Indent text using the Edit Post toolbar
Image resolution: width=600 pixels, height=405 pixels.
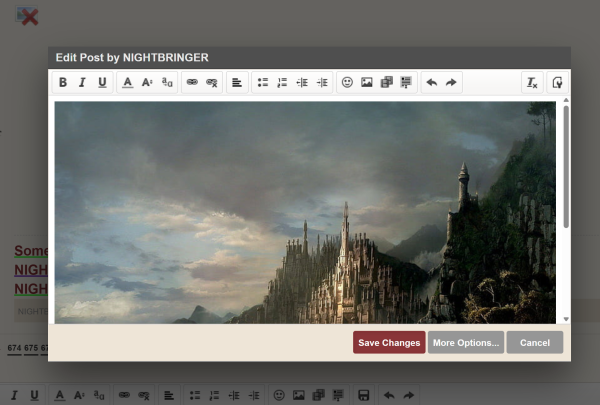322,82
